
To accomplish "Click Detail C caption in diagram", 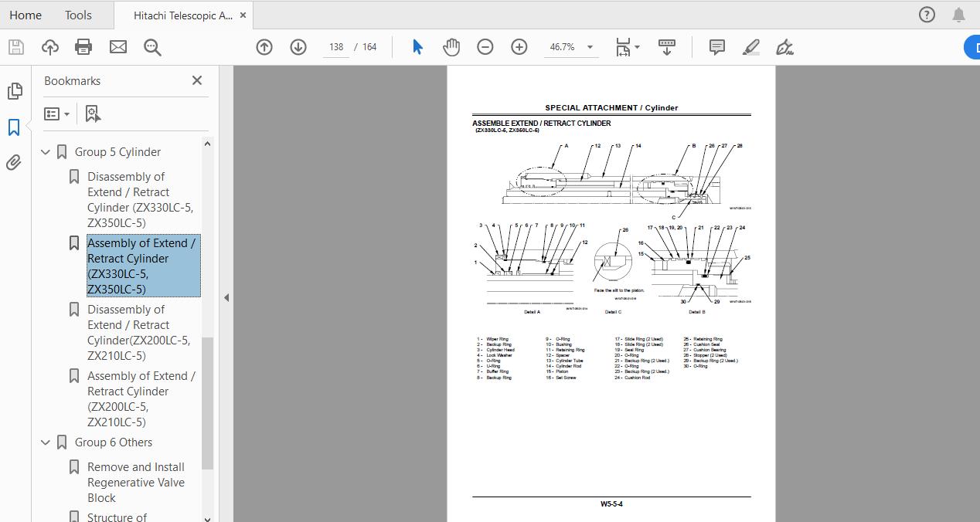I will tap(613, 312).
